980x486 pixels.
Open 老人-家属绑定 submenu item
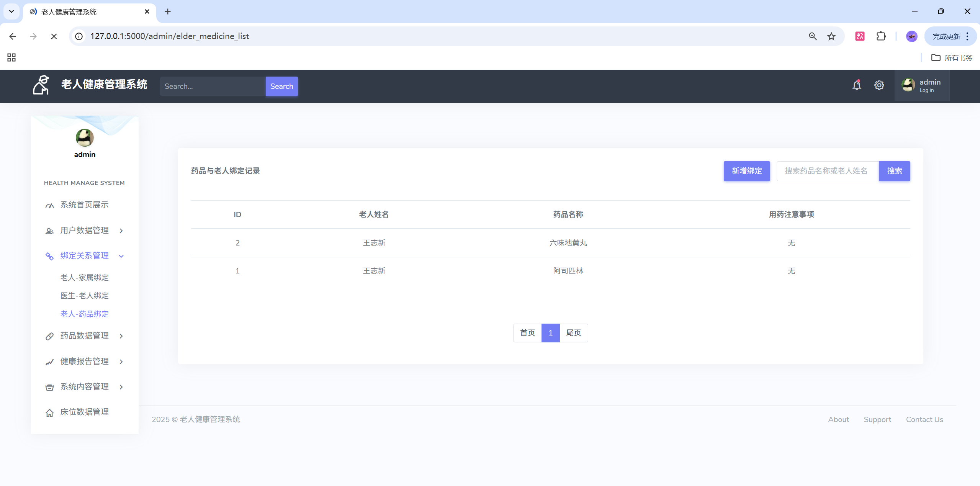[x=85, y=278]
